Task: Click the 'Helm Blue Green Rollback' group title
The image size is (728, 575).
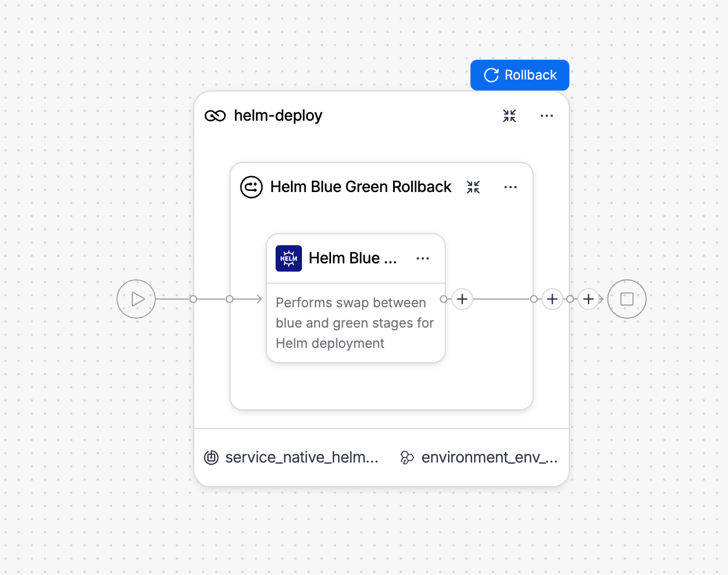Action: click(x=361, y=187)
